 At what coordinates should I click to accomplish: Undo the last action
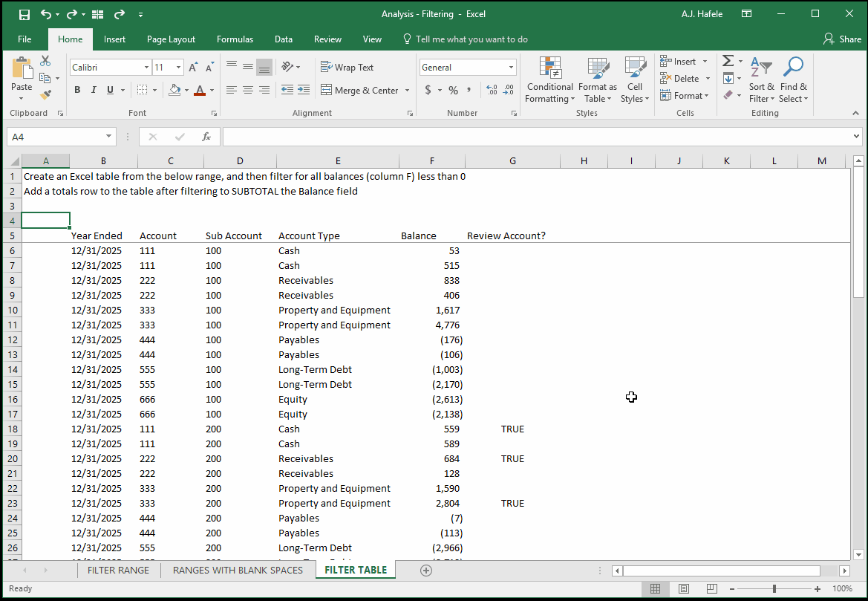46,14
